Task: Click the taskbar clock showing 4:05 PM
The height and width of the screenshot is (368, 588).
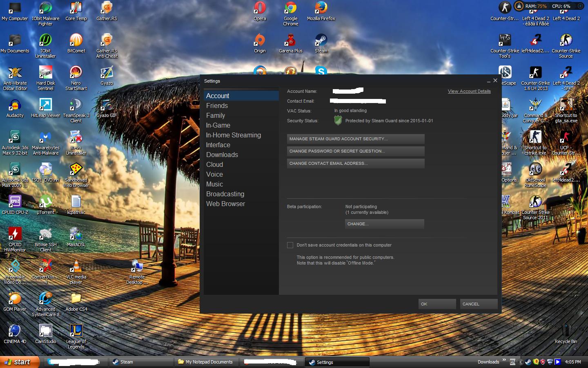Action: 573,362
